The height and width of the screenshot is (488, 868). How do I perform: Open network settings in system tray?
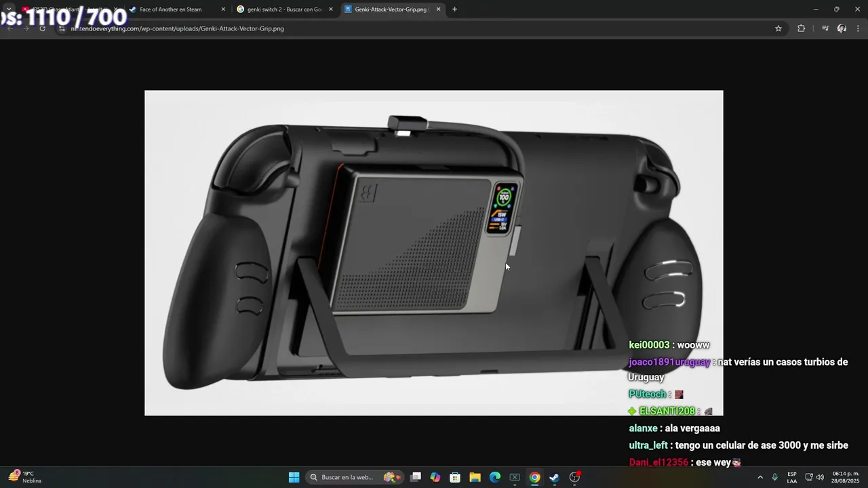808,477
